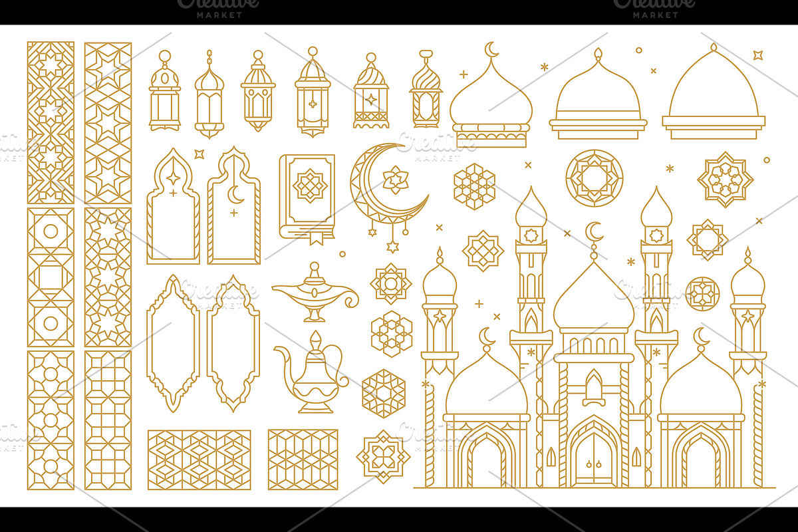Select the lantern hanging from a chain
The height and width of the screenshot is (532, 798).
pos(209,93)
